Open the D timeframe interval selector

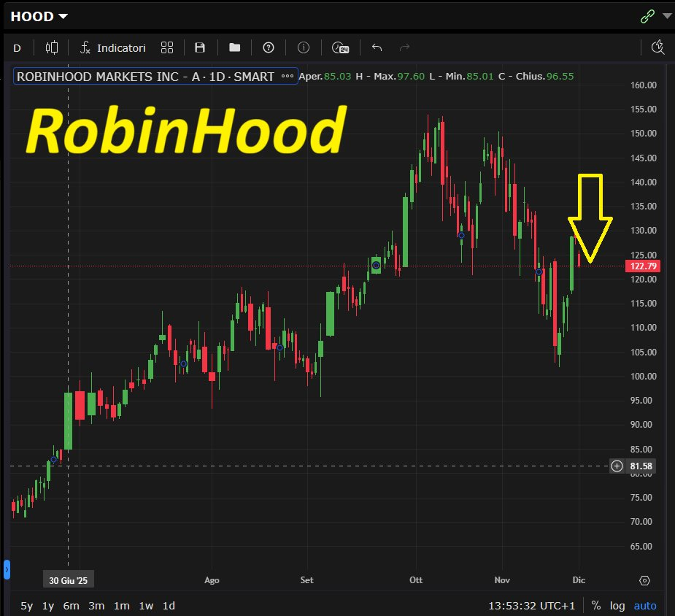point(18,47)
